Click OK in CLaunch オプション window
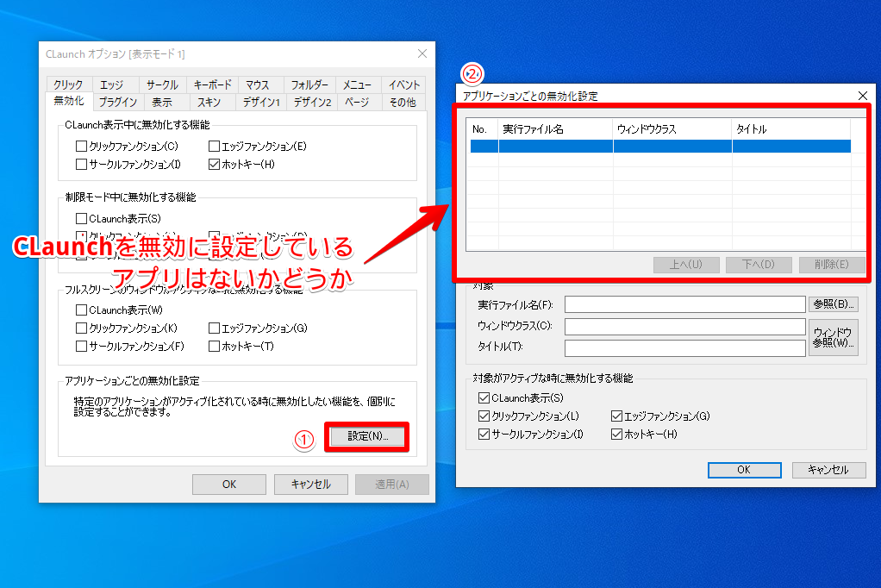 tap(229, 484)
